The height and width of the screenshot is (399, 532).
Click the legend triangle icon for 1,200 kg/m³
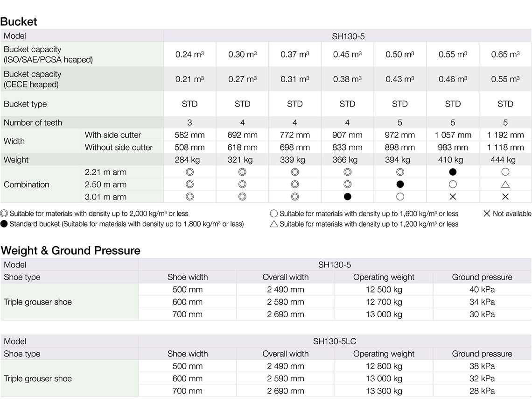(x=274, y=224)
